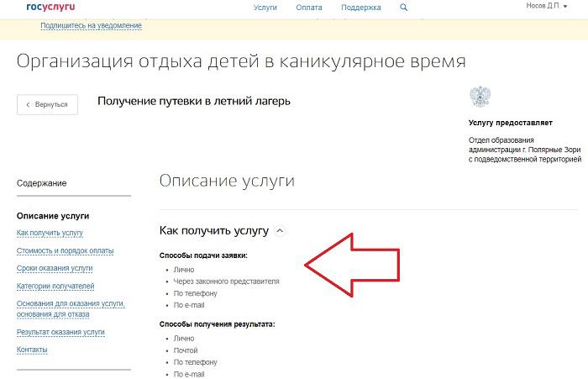Open the Услуги menu item
The width and height of the screenshot is (588, 379).
pos(265,8)
